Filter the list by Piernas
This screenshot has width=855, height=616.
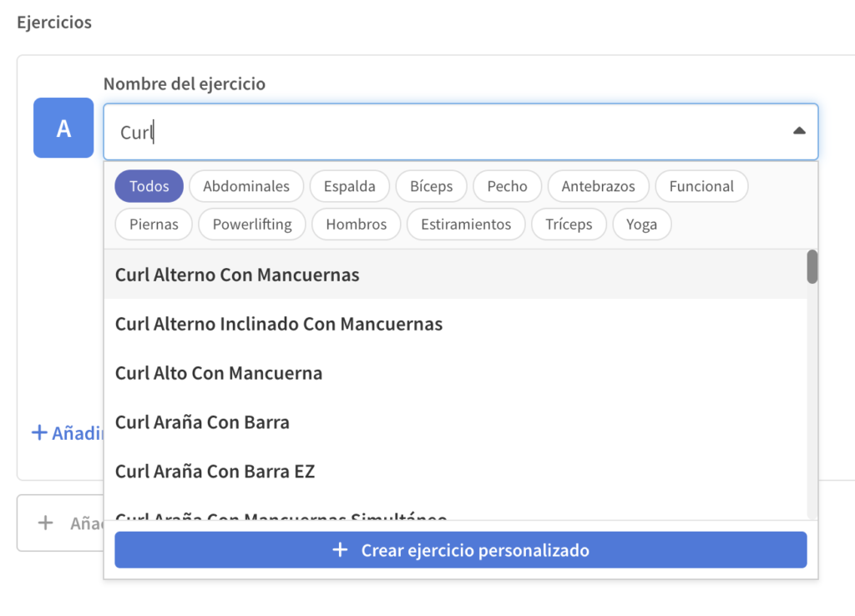coord(154,225)
